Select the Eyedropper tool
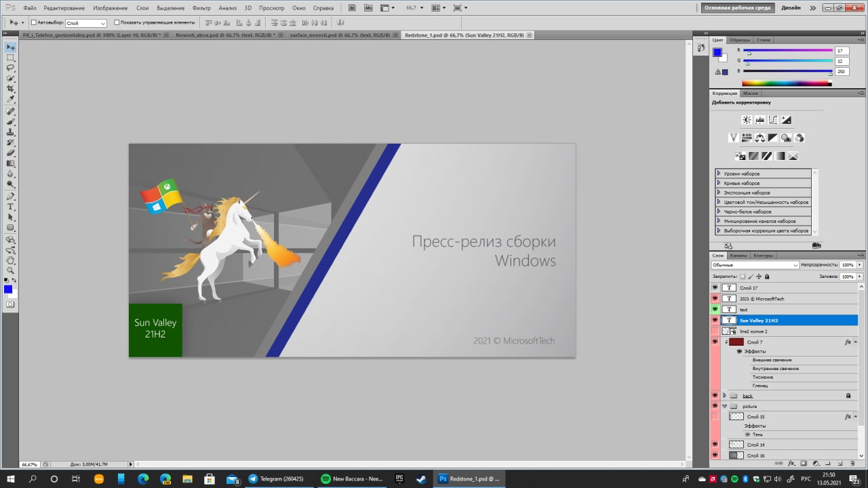This screenshot has height=488, width=868. 10,100
